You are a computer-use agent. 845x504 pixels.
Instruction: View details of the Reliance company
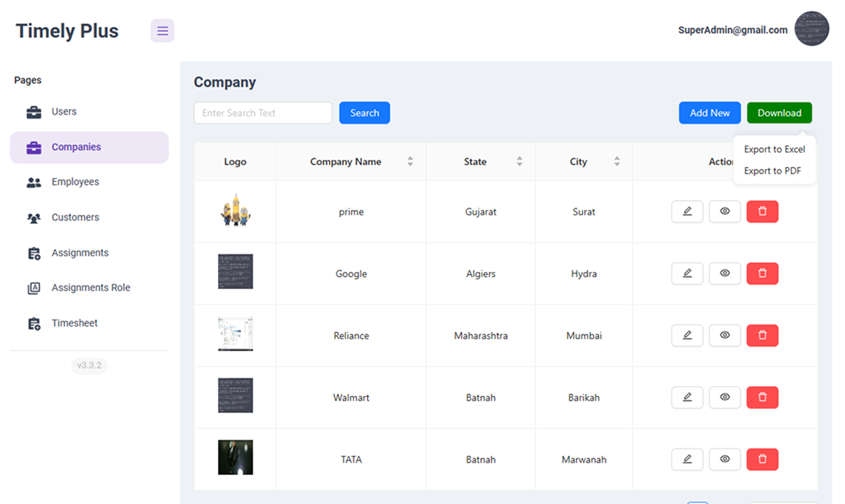[724, 335]
